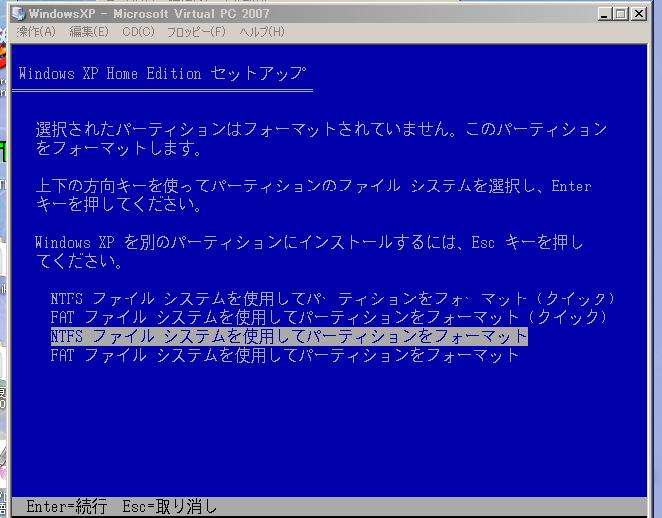Open the CD(C) menu
662x518 pixels.
click(138, 32)
